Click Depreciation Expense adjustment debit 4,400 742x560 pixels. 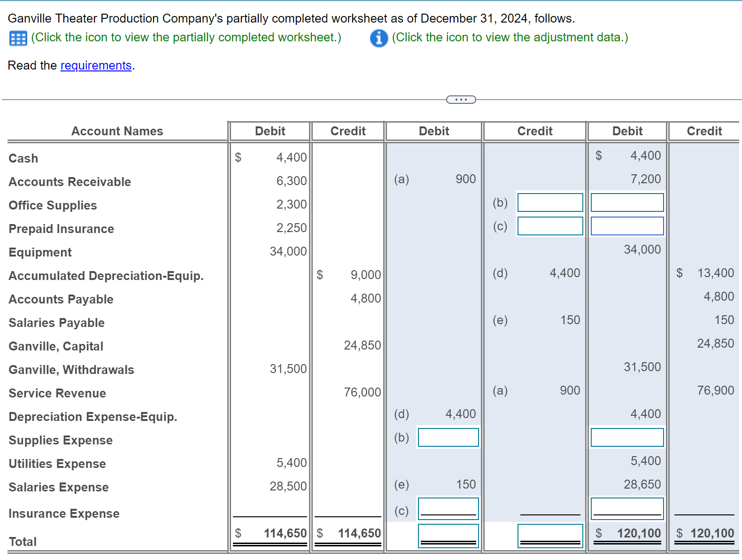[x=461, y=414]
